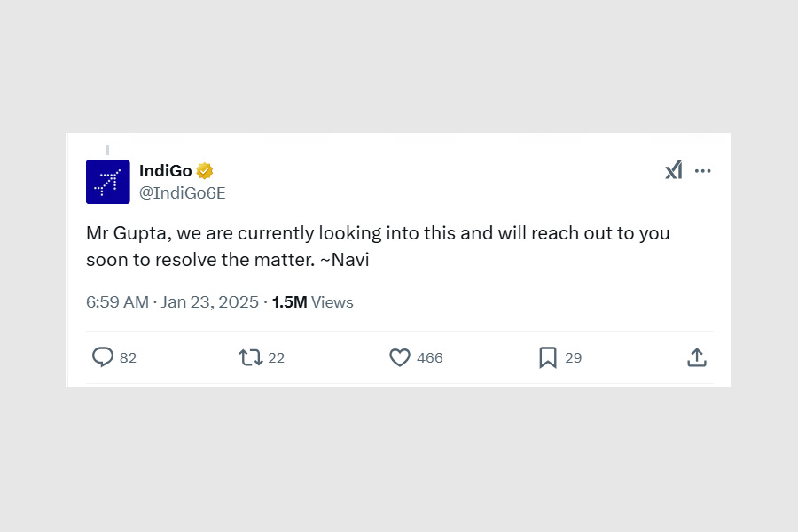Open the @IndiGo6E handle link

pos(183,192)
